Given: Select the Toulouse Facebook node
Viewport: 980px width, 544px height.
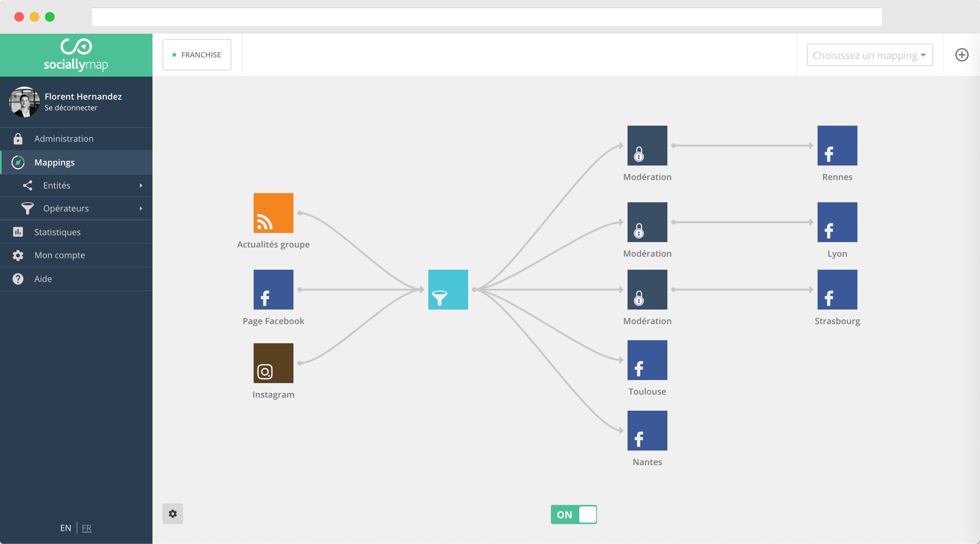Looking at the screenshot, I should 647,360.
